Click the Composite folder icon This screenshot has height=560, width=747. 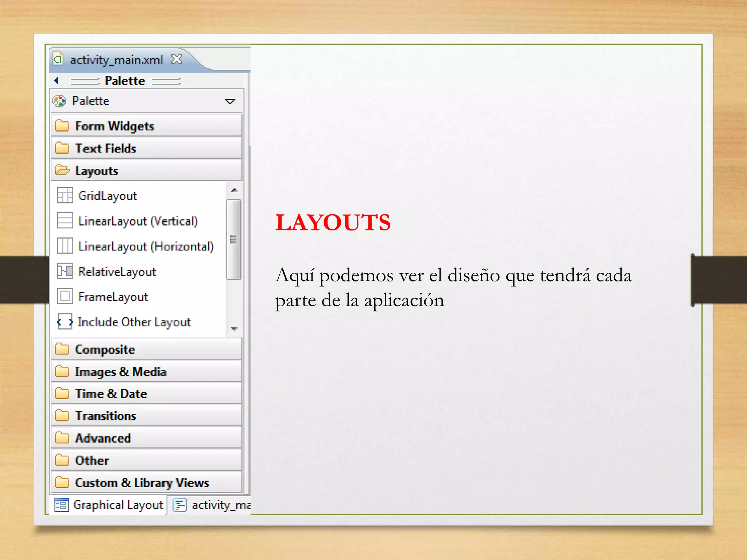(x=62, y=349)
